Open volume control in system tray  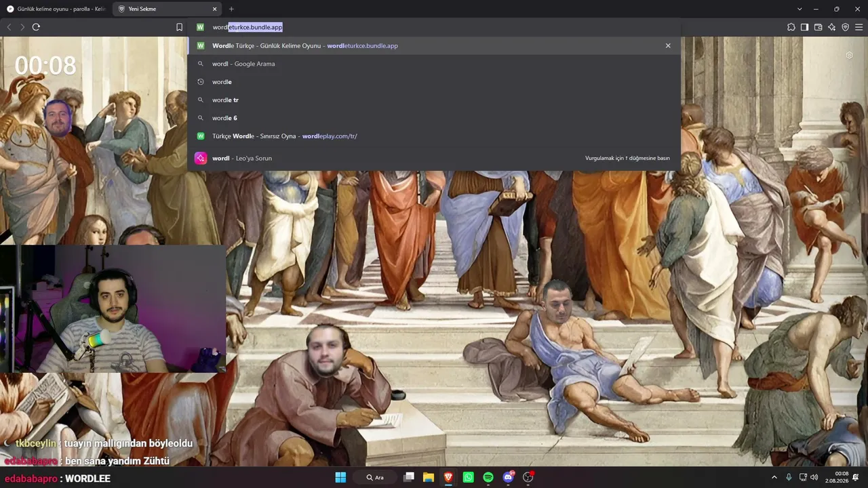point(814,477)
